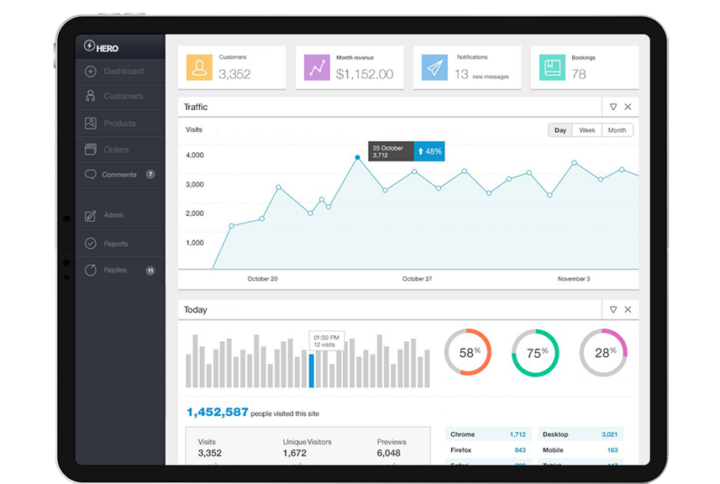The height and width of the screenshot is (484, 720).
Task: Select the Desktop 3,021 device row
Action: [x=580, y=434]
